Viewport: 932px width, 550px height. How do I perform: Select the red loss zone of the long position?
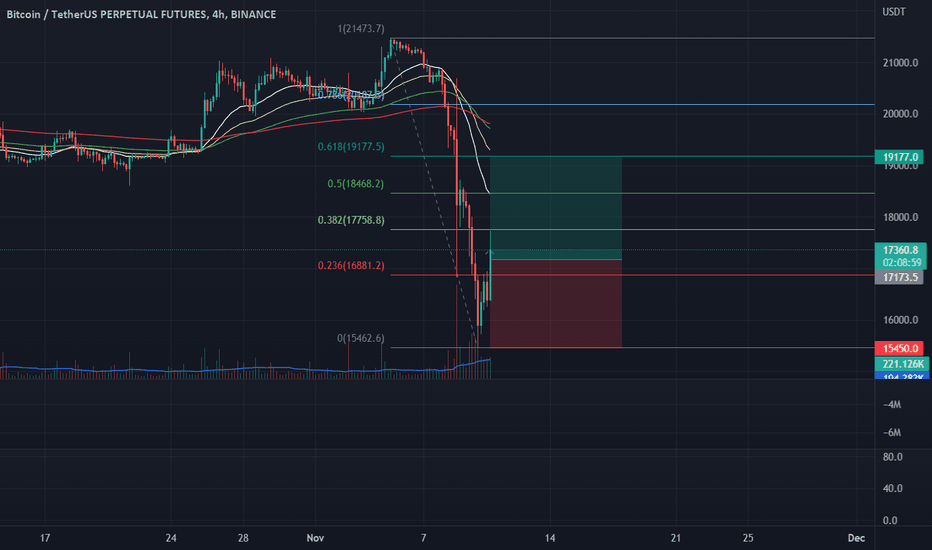556,304
